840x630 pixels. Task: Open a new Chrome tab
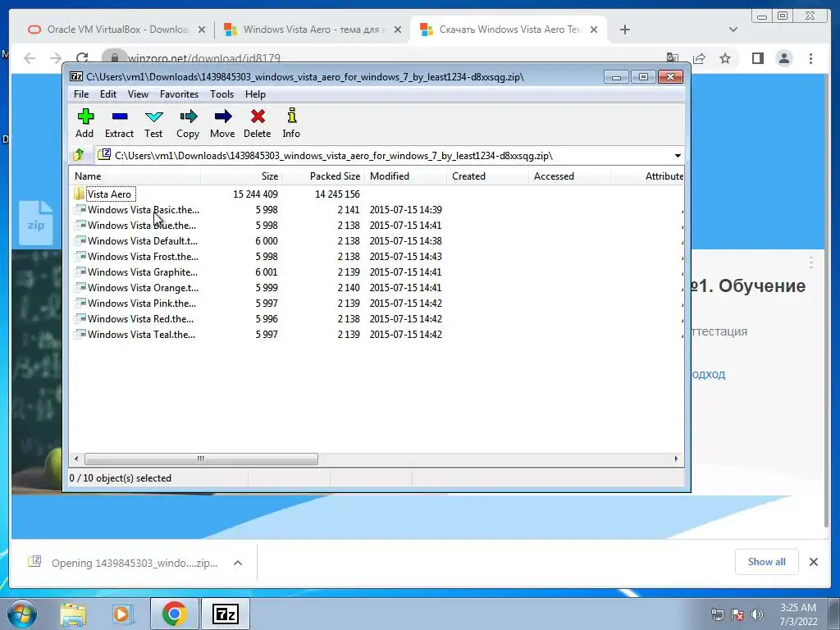624,30
